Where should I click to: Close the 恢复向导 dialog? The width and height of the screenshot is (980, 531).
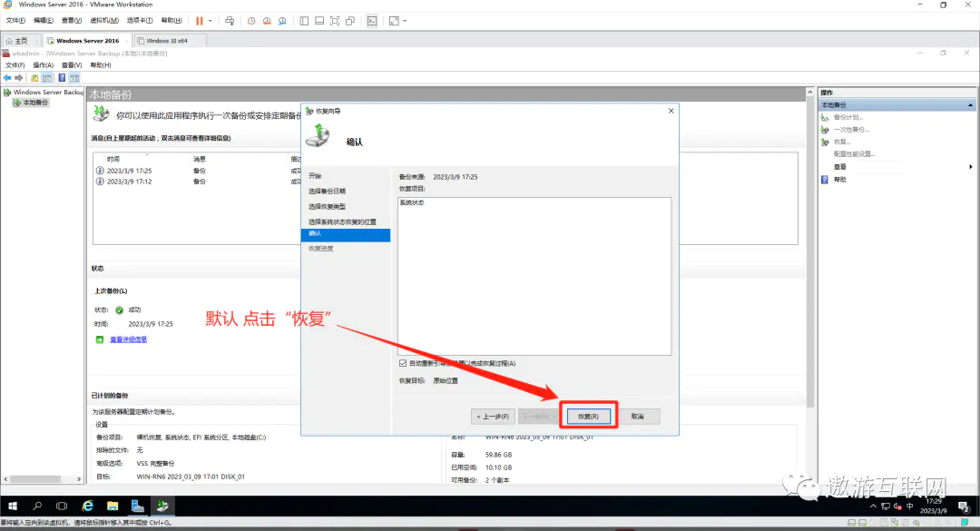click(x=671, y=111)
